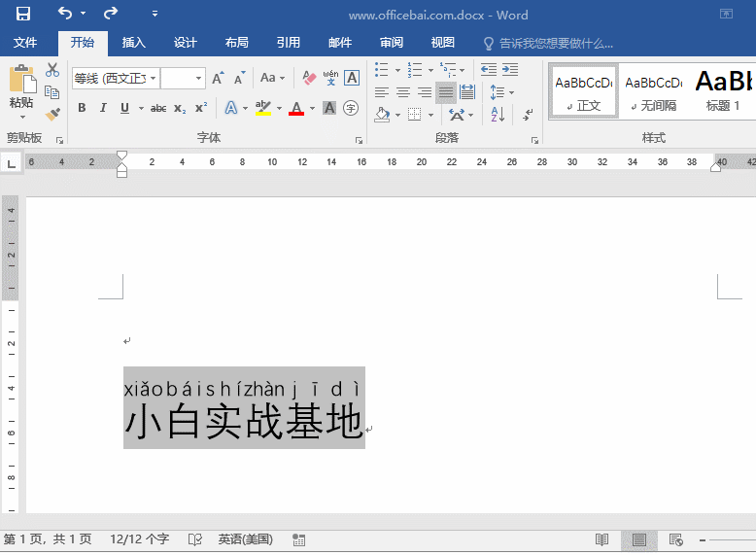Toggle bold formatting
756x555 pixels.
point(82,108)
